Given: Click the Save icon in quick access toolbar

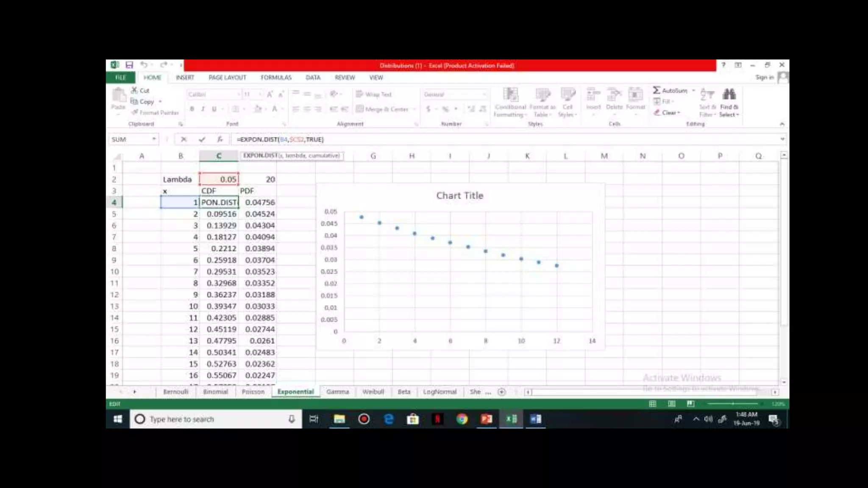Looking at the screenshot, I should tap(129, 65).
